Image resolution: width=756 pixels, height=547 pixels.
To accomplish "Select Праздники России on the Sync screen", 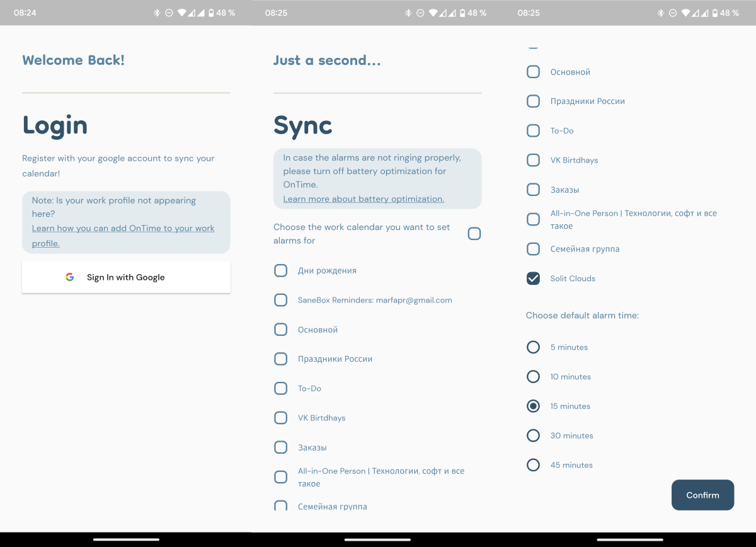I will [281, 359].
